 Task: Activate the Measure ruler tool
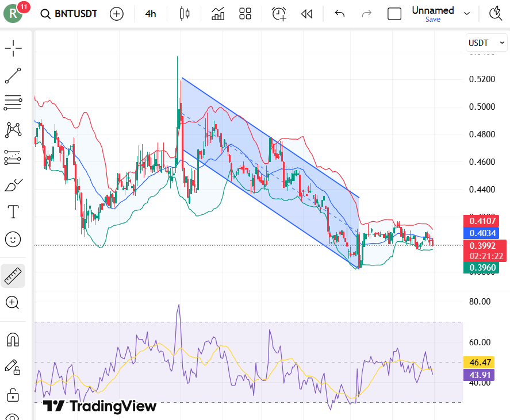(x=13, y=275)
